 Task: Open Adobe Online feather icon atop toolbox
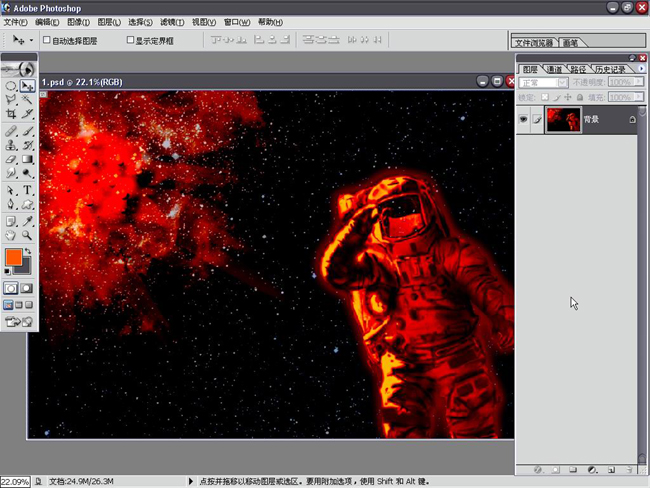(x=19, y=69)
